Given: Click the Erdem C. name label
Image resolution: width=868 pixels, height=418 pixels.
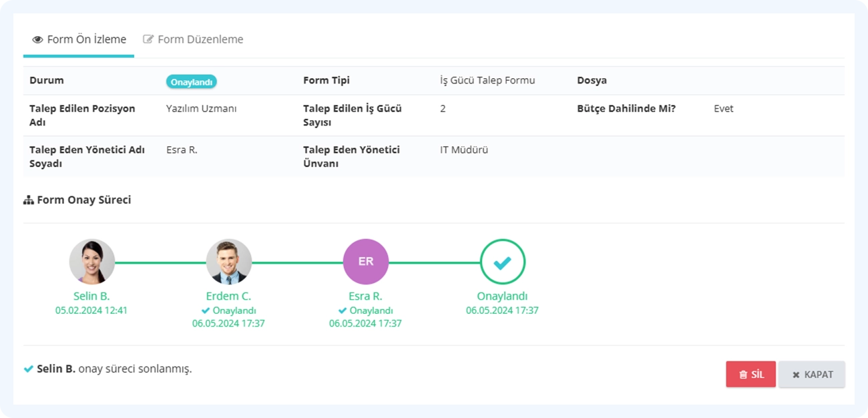Looking at the screenshot, I should [x=228, y=296].
